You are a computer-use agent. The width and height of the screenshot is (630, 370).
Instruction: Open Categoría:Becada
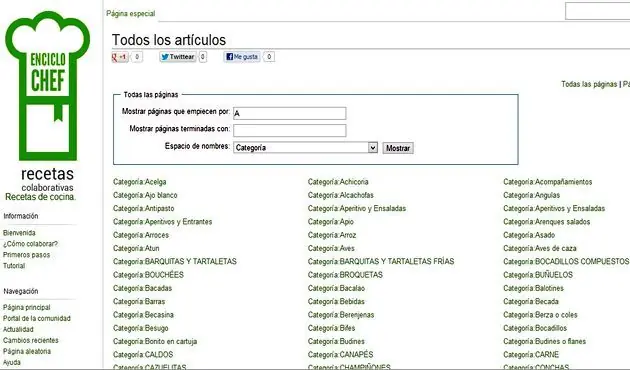tap(531, 301)
